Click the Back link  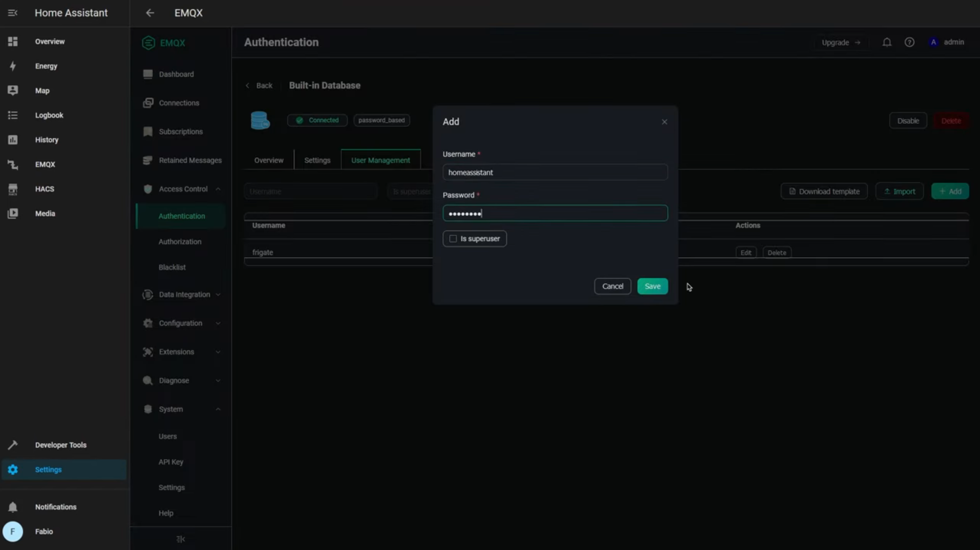tap(259, 86)
